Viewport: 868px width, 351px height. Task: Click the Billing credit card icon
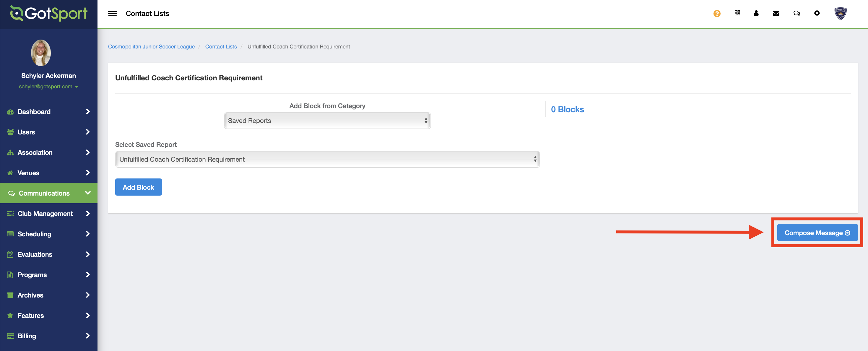click(10, 336)
